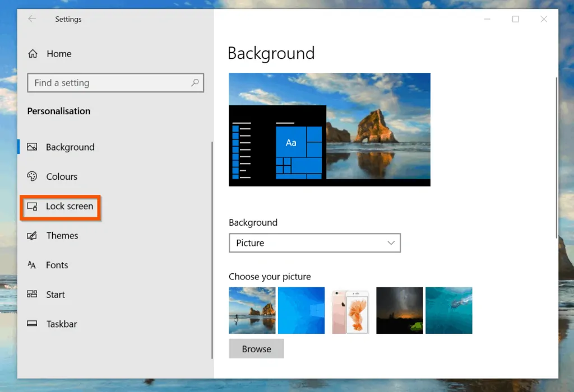
Task: Click the Home house icon
Action: click(x=33, y=53)
